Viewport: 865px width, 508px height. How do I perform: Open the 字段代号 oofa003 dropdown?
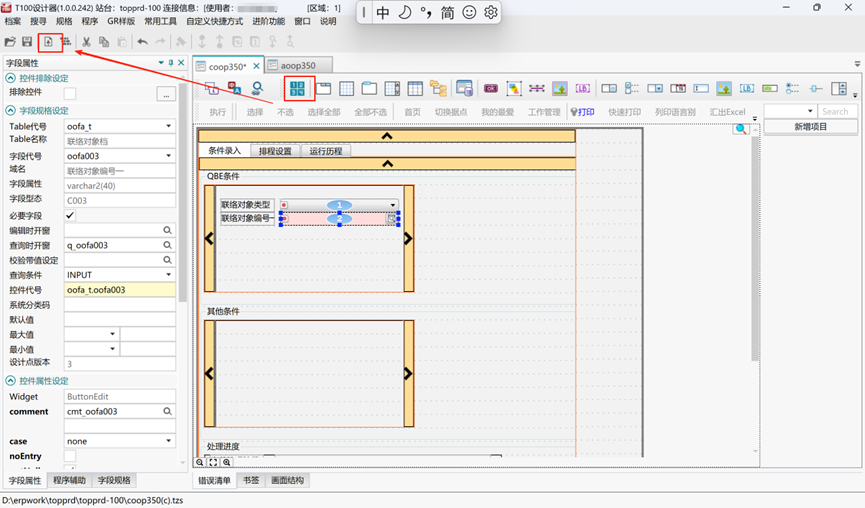click(168, 156)
